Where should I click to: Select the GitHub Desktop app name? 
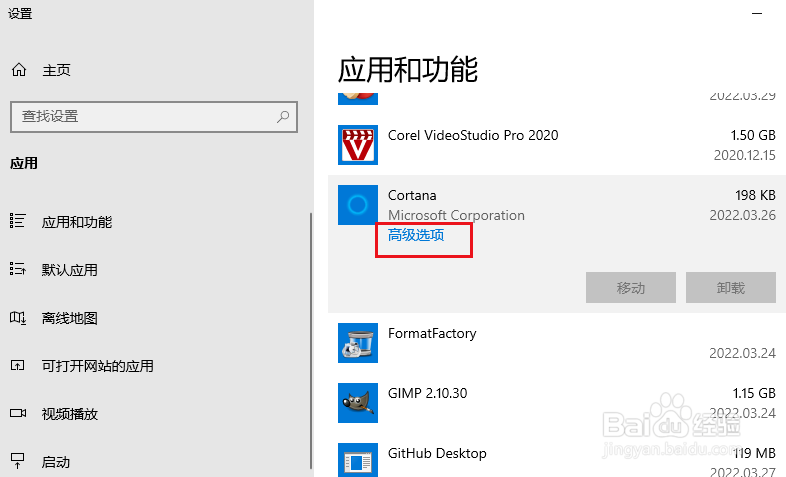(x=437, y=453)
